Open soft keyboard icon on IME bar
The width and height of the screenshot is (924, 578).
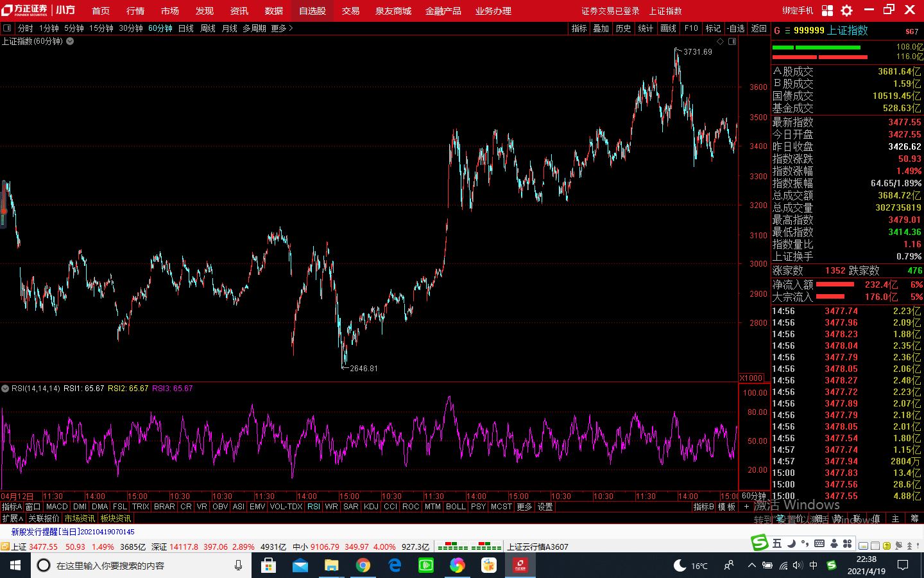(819, 543)
